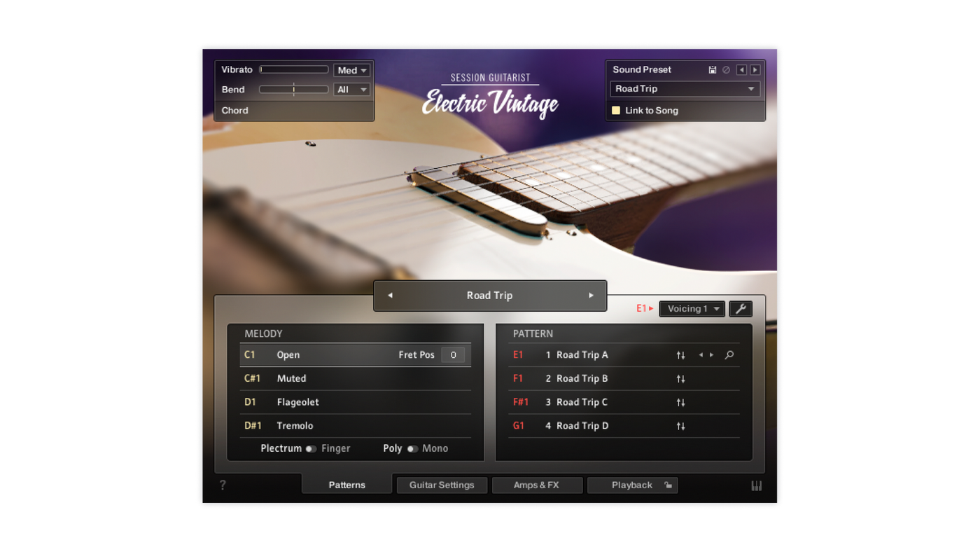980x552 pixels.
Task: Click the Vibrato slider
Action: (294, 70)
